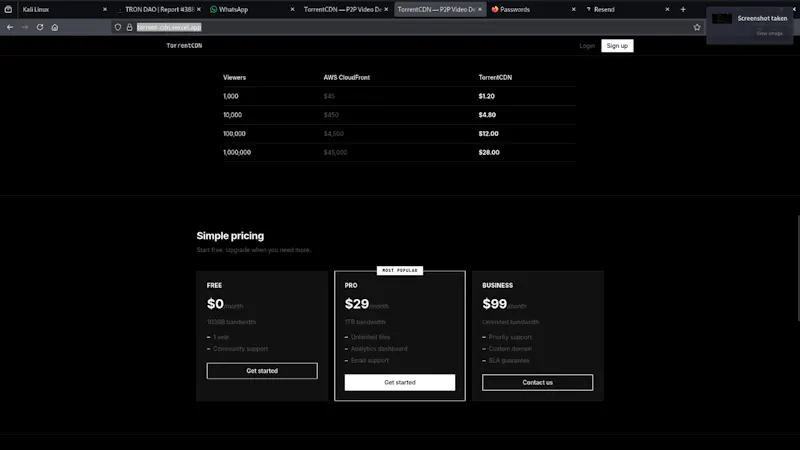The width and height of the screenshot is (800, 450).
Task: Reload the page with the refresh icon
Action: point(40,27)
